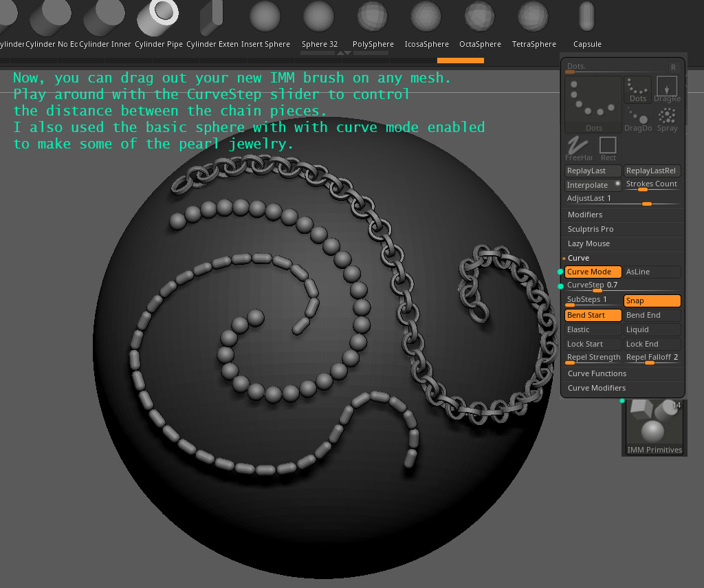Enable AsLine curve drawing
Viewport: 704px width, 588px height.
pos(651,272)
